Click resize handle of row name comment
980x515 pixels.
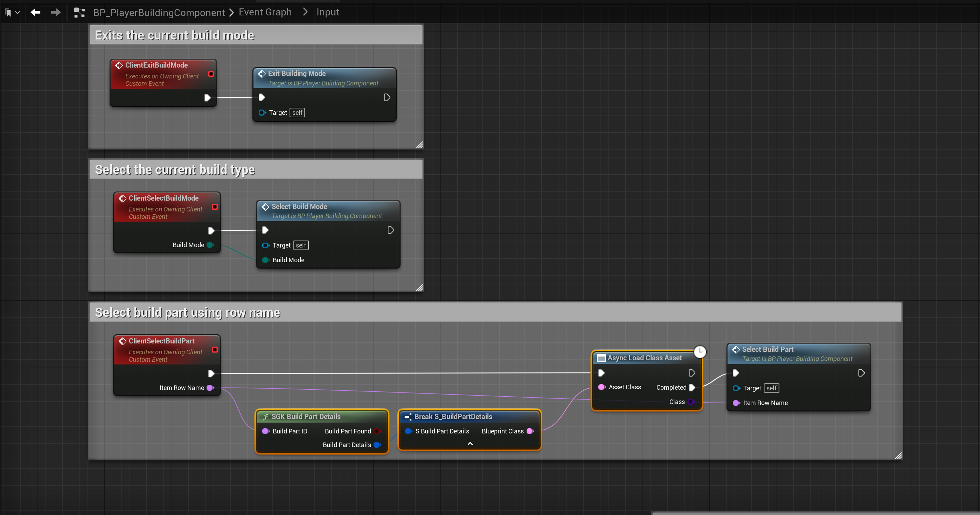(x=898, y=456)
